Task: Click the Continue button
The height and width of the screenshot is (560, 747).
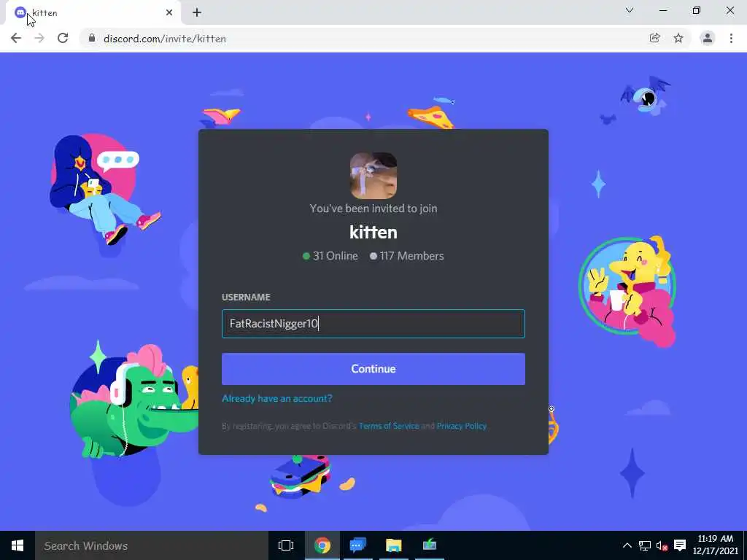Action: [373, 369]
